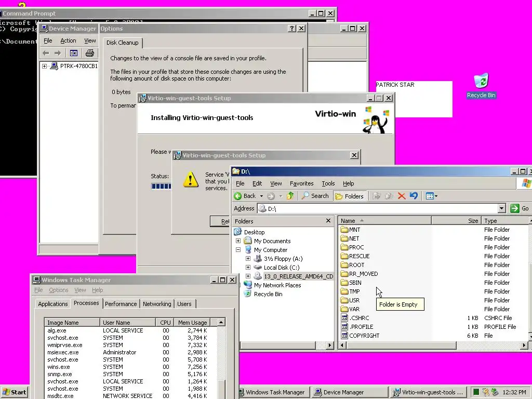
Task: Expand 13_0_RELEASE_AMD64_CD node
Action: pyautogui.click(x=248, y=276)
